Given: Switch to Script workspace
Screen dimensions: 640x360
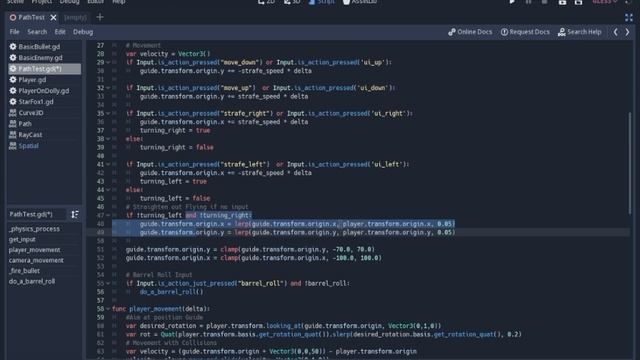Looking at the screenshot, I should tap(322, 2).
